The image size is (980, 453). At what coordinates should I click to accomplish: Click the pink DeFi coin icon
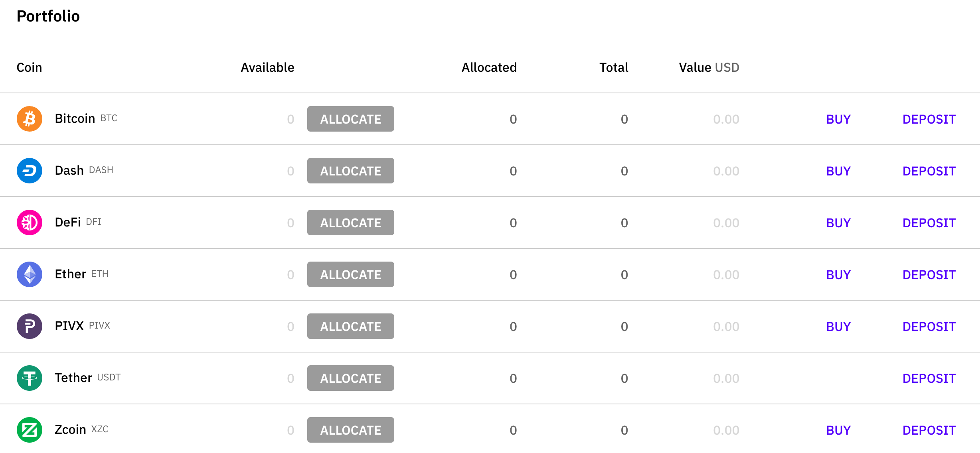[30, 223]
